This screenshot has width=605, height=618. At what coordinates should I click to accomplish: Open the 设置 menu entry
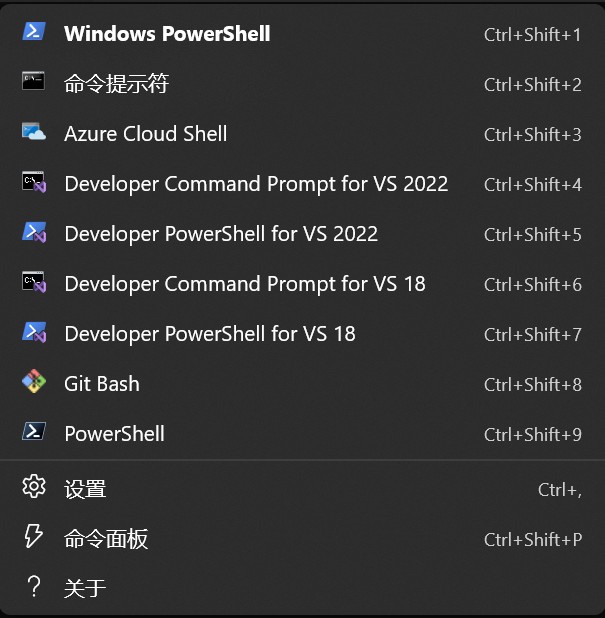[x=302, y=489]
